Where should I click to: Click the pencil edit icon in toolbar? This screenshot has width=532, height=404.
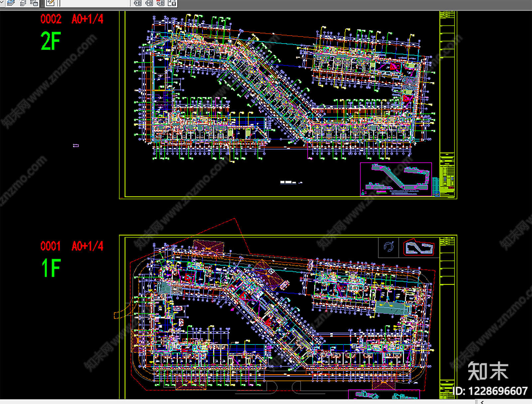tap(51, 3)
